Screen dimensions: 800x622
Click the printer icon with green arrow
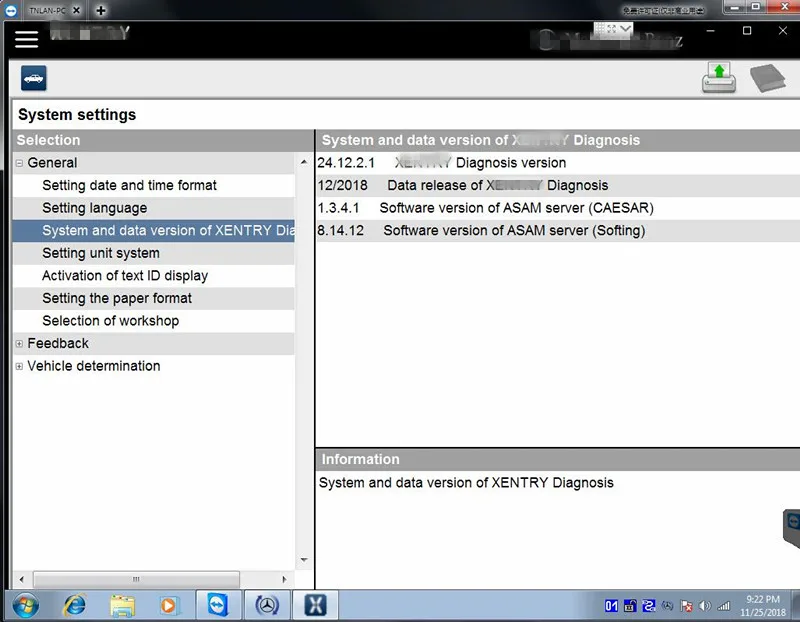[x=719, y=78]
